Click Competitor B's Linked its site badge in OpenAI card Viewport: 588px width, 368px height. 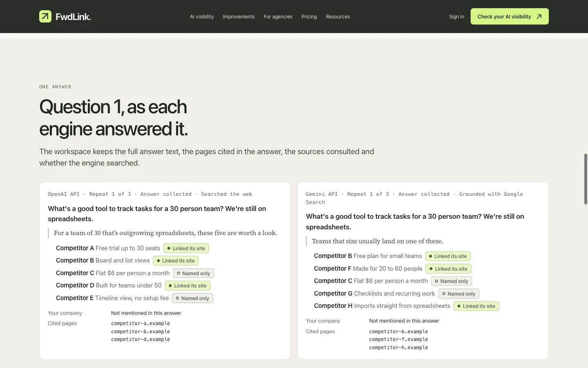click(176, 261)
